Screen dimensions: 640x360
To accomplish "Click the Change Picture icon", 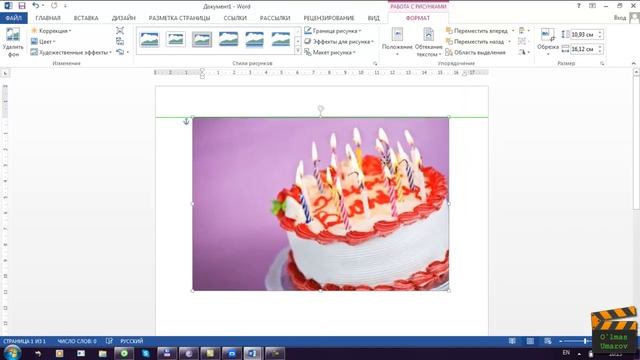I will tap(120, 41).
